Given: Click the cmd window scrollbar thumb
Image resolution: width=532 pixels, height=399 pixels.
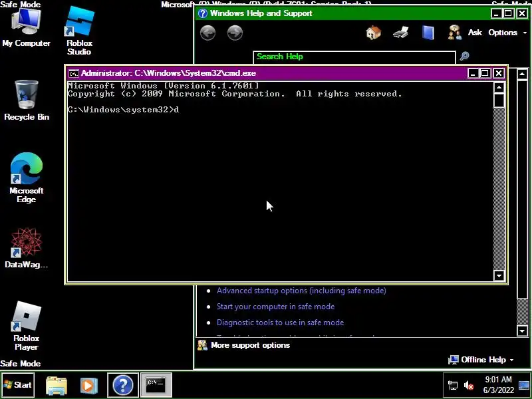Looking at the screenshot, I should pos(499,100).
